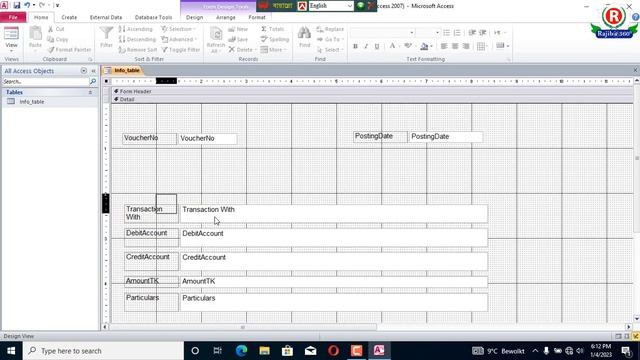Select the Info_table document tab
Image resolution: width=640 pixels, height=360 pixels.
(123, 70)
